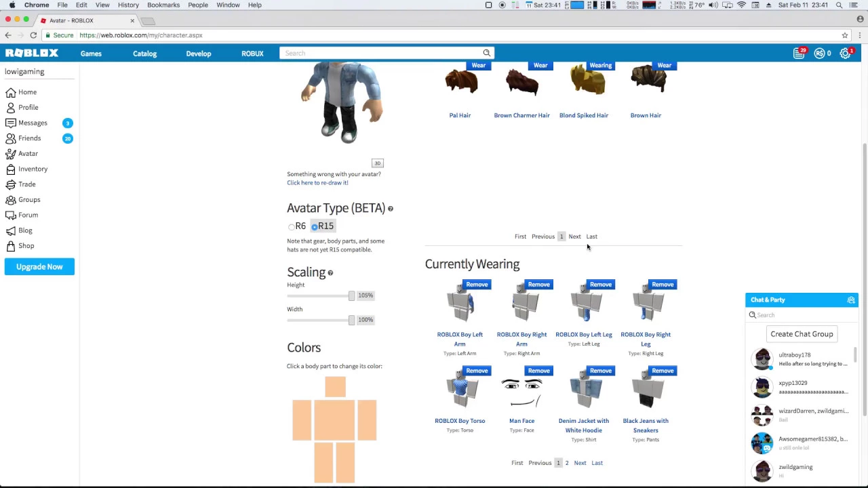Open chat with ultraboy178

tap(802, 359)
